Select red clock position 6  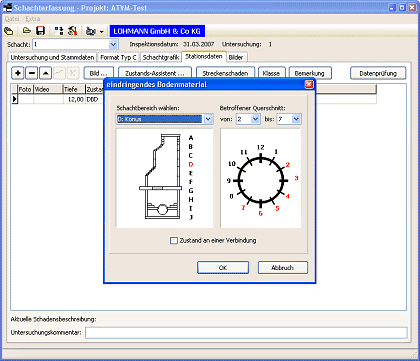click(261, 213)
